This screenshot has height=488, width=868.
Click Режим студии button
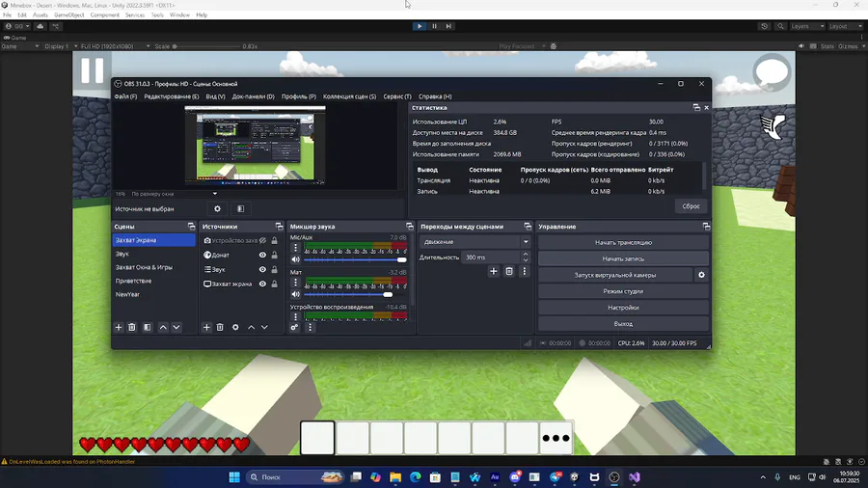623,291
